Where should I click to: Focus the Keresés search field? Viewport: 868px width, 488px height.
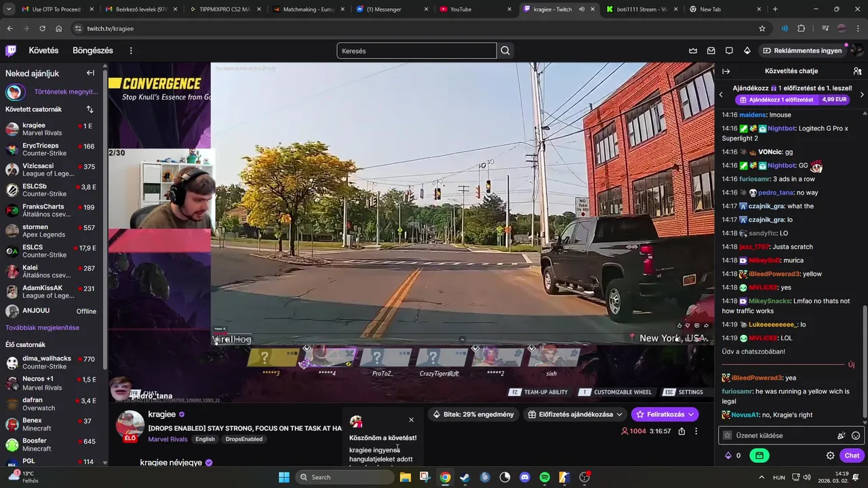416,51
